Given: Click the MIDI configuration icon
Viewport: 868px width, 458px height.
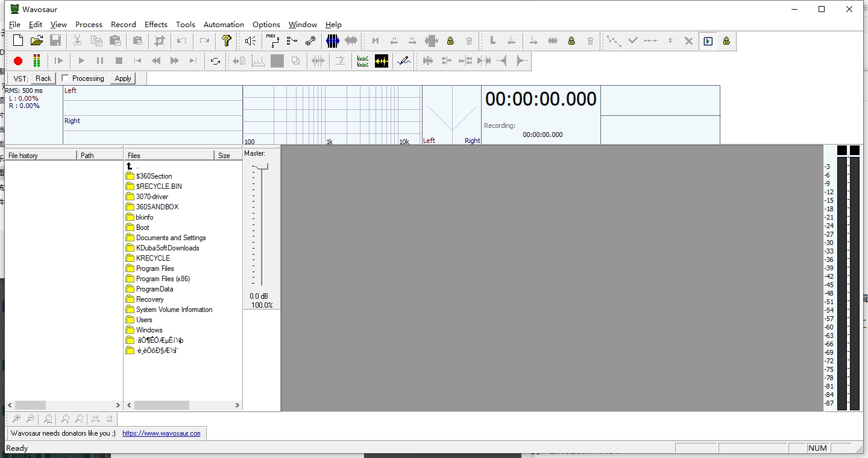Looking at the screenshot, I should coord(272,41).
